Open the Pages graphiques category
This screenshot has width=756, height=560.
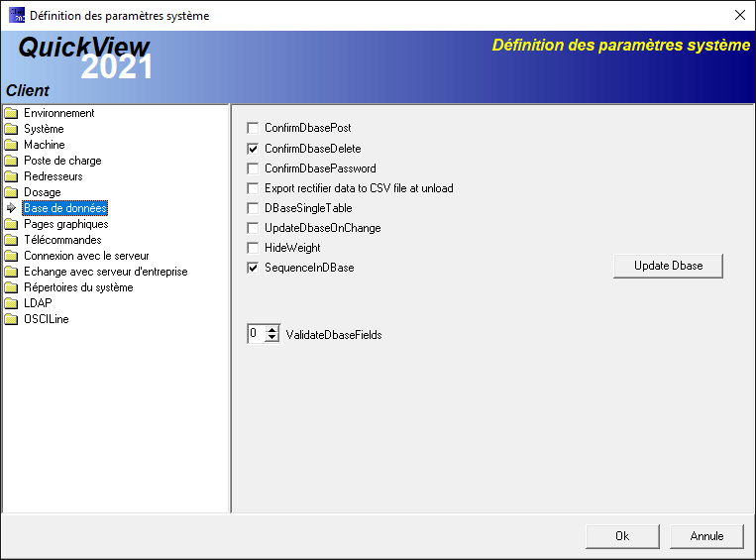66,224
